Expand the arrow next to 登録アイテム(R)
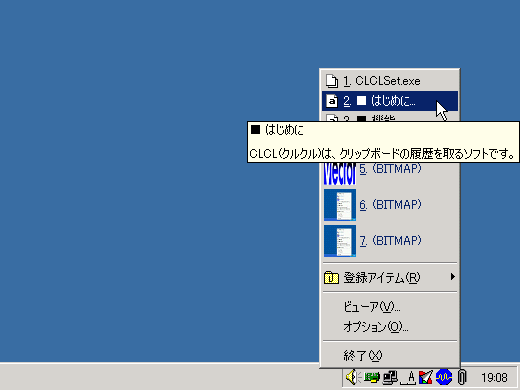Screen dimensions: 520x390 point(452,277)
